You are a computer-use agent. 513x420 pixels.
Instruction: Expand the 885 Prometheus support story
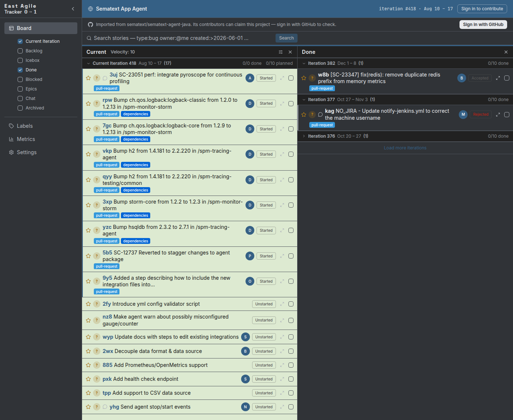click(282, 365)
